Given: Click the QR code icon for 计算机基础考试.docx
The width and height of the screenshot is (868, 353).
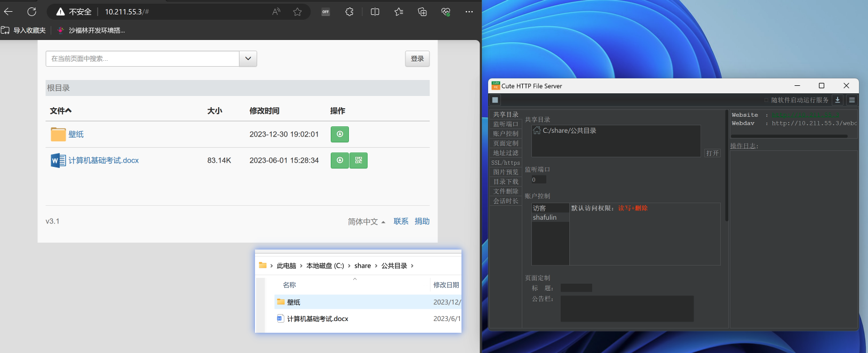Looking at the screenshot, I should pos(359,161).
